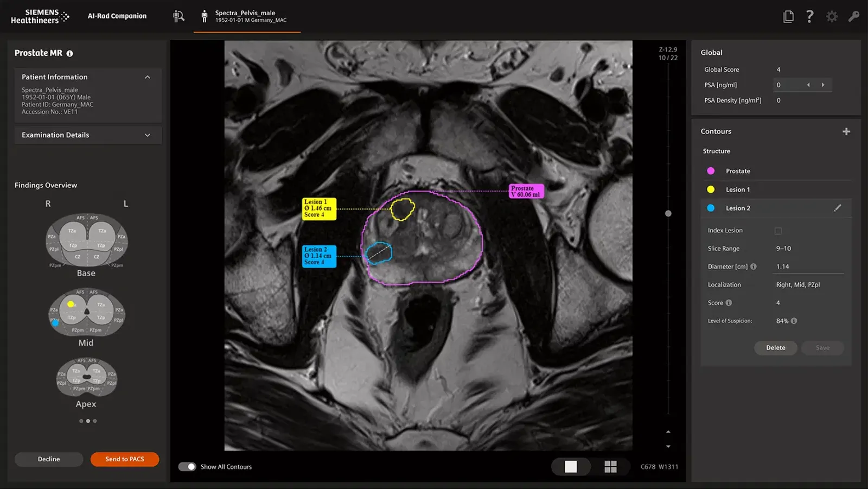Switch to grid multi-view layout
Screen dimensions: 868x489
coord(610,467)
